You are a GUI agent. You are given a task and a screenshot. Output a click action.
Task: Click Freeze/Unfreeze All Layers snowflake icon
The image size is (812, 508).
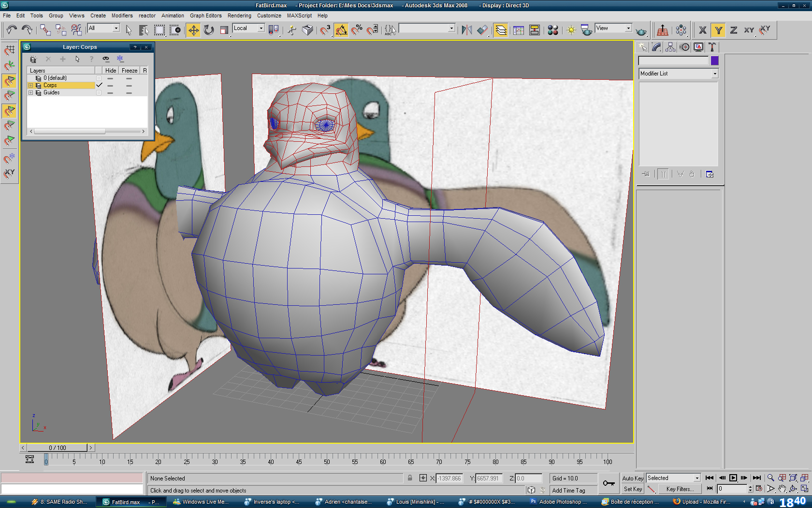tap(120, 59)
